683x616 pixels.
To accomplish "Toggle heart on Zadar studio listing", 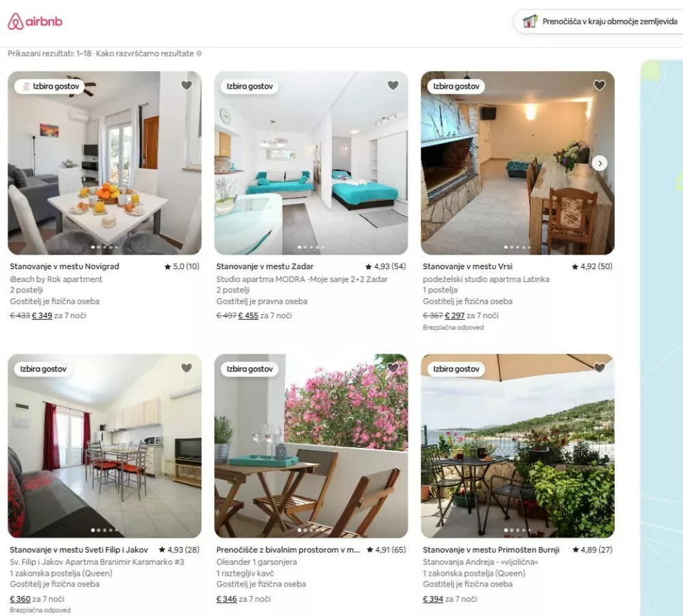I will click(393, 85).
